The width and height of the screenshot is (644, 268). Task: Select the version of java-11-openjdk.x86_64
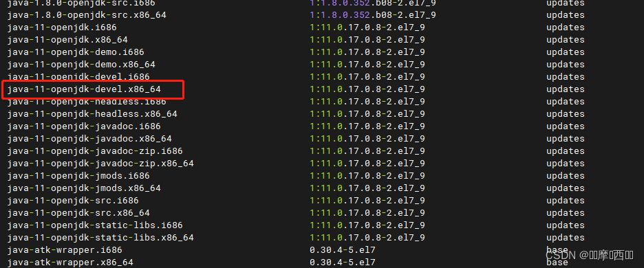(367, 40)
